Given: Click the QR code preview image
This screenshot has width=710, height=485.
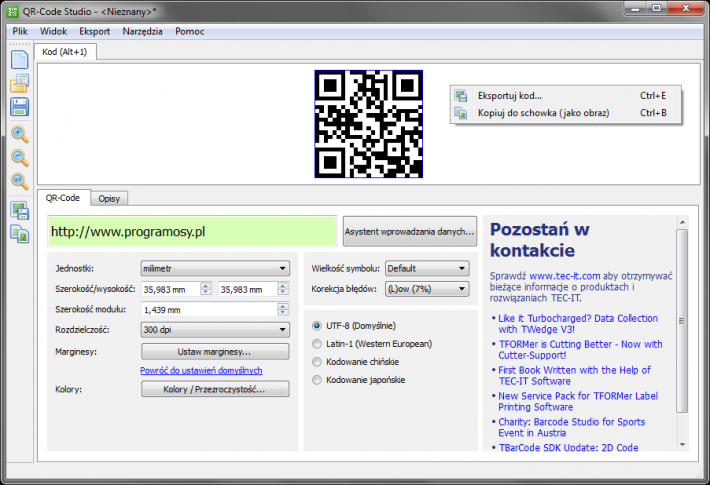Looking at the screenshot, I should (369, 124).
